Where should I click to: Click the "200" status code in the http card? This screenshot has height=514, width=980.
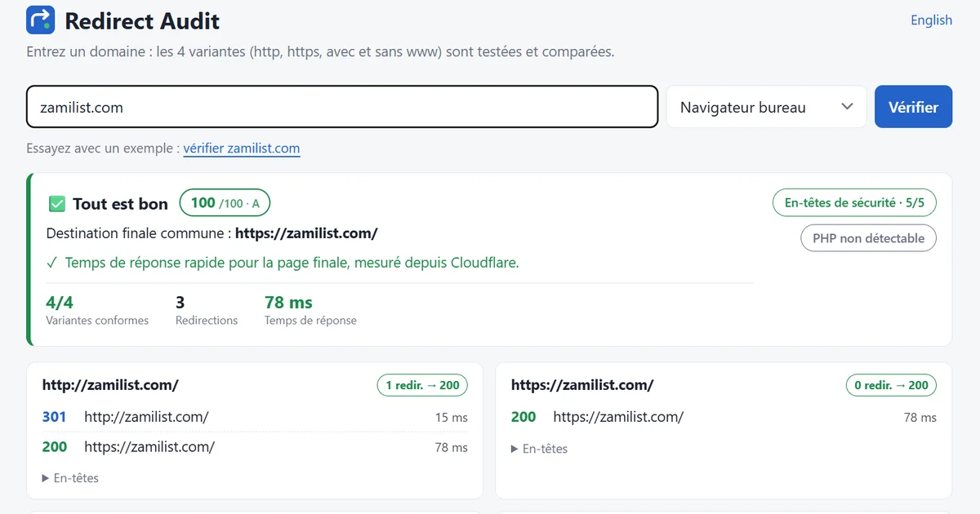click(54, 447)
